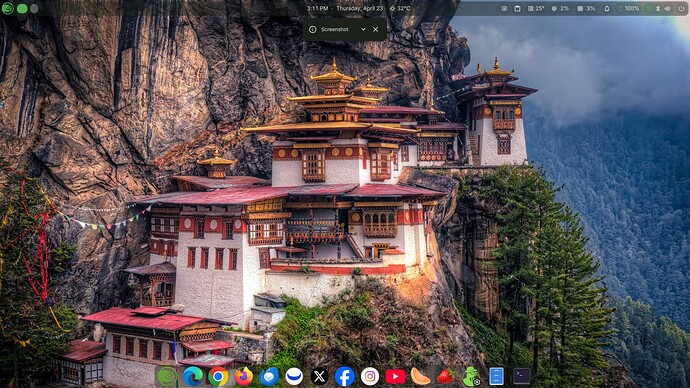Open calendar via Thursday, April 23 date

(x=360, y=8)
